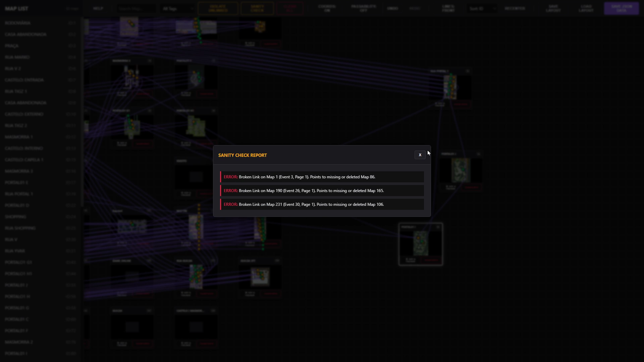Viewport: 644px width, 362px height.
Task: Select MASMORRA 1 in the map list
Action: (40, 137)
